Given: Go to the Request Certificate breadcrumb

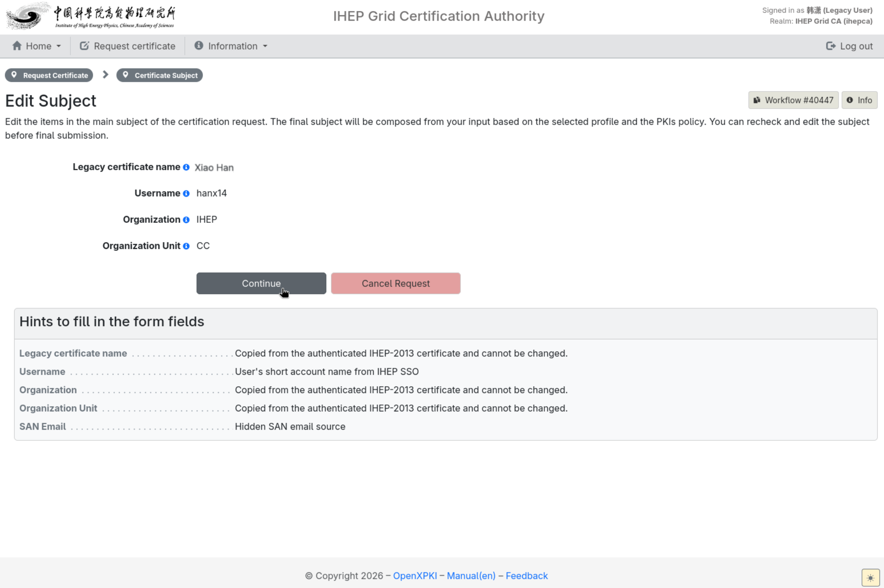Looking at the screenshot, I should click(x=49, y=75).
